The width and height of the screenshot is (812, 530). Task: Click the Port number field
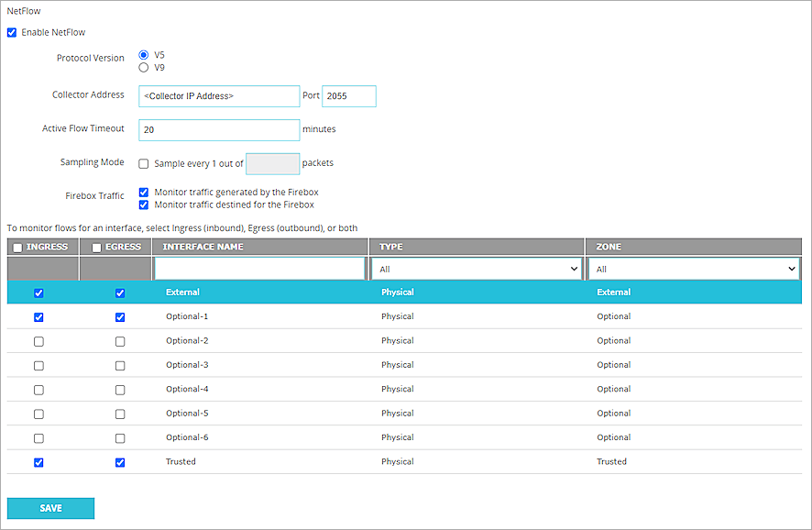(348, 96)
